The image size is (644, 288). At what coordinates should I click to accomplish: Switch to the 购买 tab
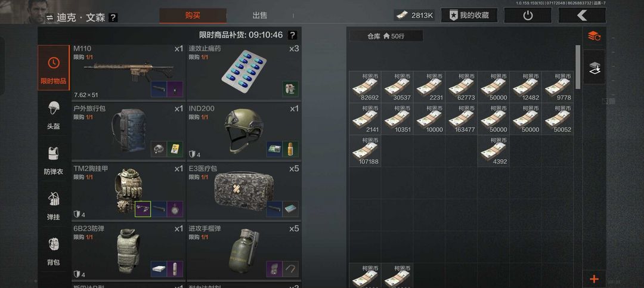[x=193, y=16]
